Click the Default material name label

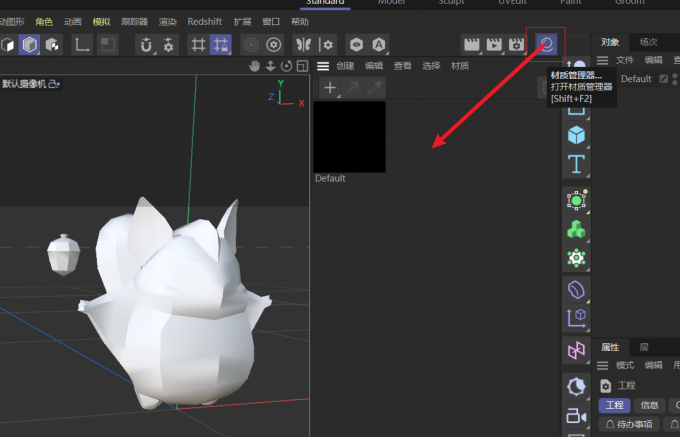pos(330,178)
